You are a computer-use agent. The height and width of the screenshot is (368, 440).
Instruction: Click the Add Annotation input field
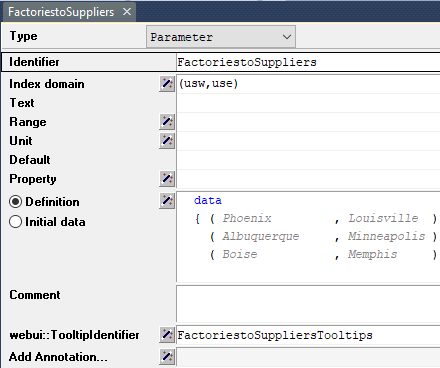[x=308, y=357]
